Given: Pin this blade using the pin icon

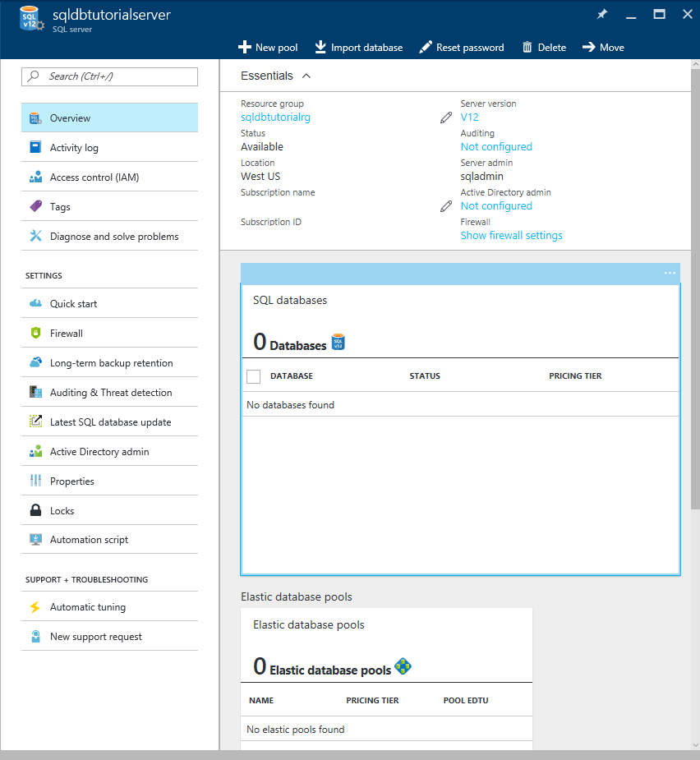Looking at the screenshot, I should 601,15.
